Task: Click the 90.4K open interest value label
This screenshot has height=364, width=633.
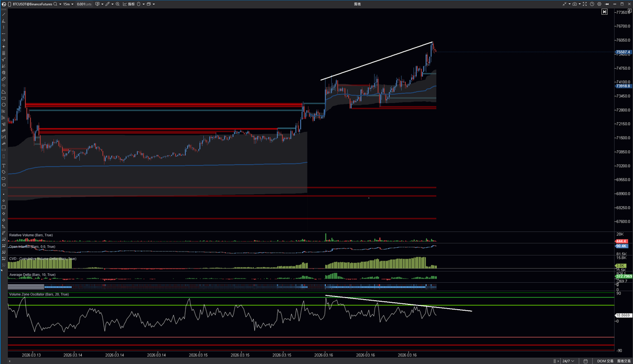Action: click(621, 246)
